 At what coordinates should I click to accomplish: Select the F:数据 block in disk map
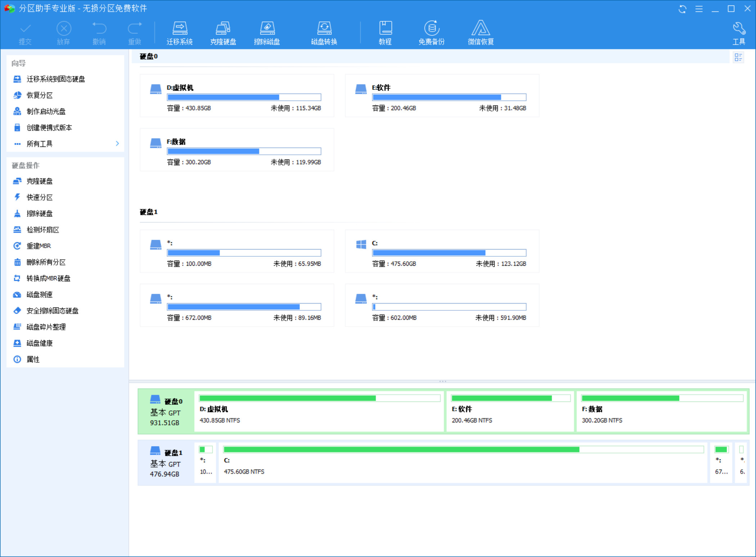[661, 411]
